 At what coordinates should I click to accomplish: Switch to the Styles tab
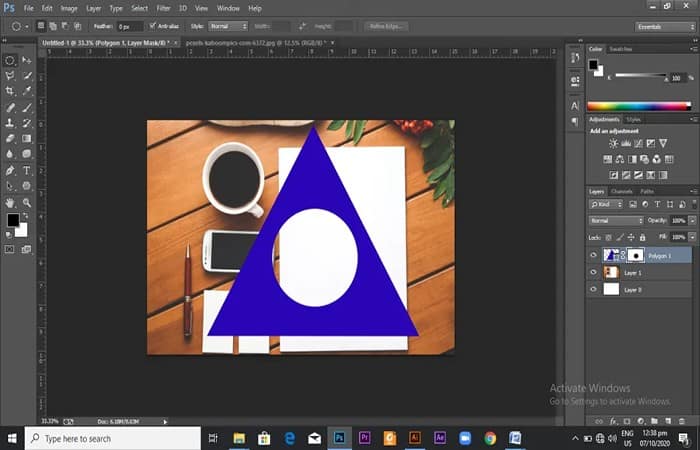pyautogui.click(x=633, y=120)
